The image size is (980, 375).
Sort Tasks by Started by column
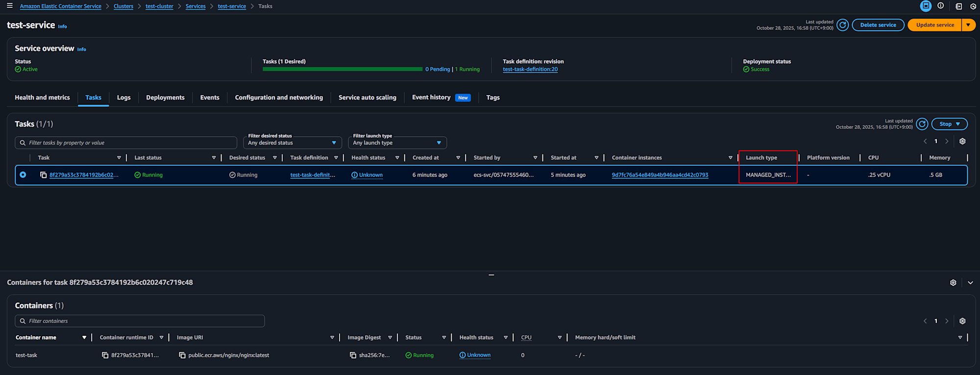[535, 158]
